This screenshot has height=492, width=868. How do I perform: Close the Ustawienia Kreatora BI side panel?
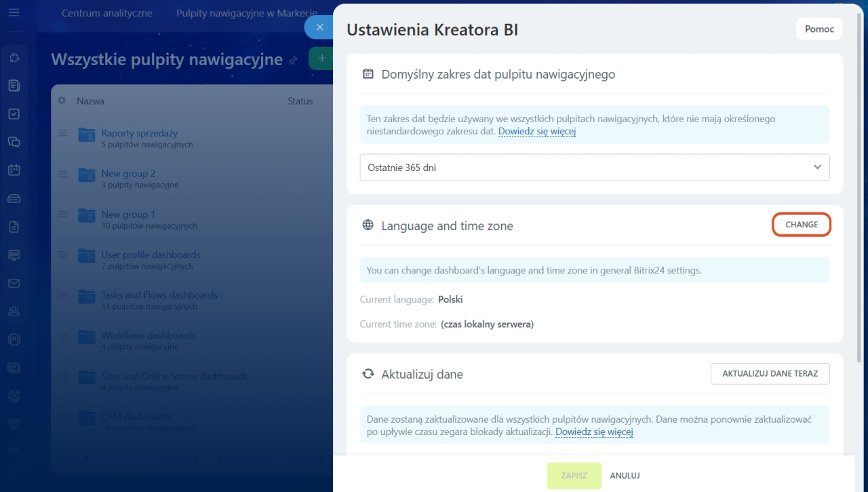coord(319,27)
